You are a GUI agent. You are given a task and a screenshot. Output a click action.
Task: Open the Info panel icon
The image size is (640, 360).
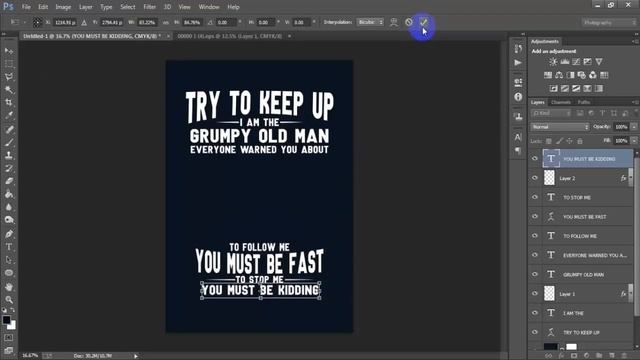518,97
